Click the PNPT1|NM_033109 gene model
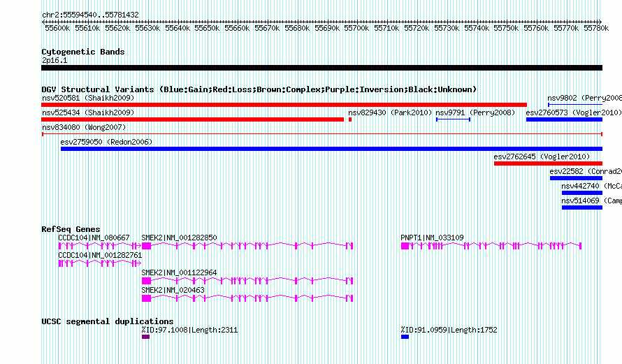The image size is (622, 364). tap(491, 246)
